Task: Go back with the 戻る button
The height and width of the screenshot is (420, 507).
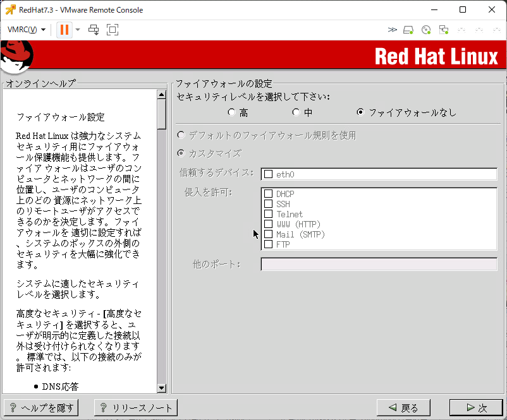Action: point(403,408)
